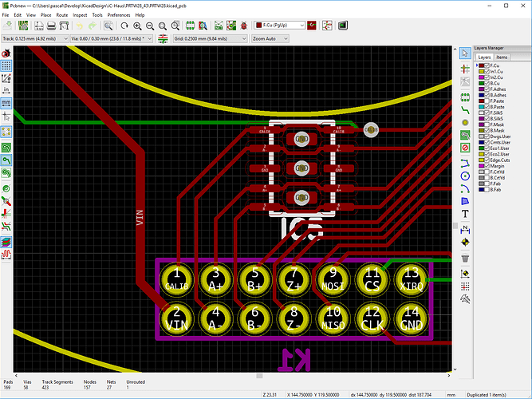The height and width of the screenshot is (399, 532).
Task: Open the Help menu
Action: click(140, 15)
